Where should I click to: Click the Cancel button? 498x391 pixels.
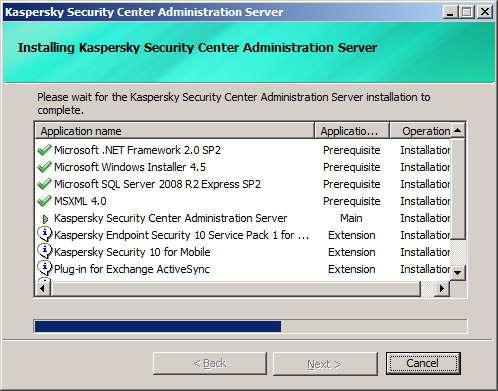click(423, 363)
